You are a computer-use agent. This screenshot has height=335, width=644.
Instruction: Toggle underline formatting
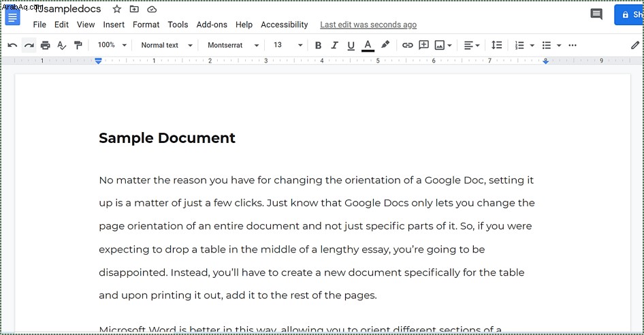351,46
